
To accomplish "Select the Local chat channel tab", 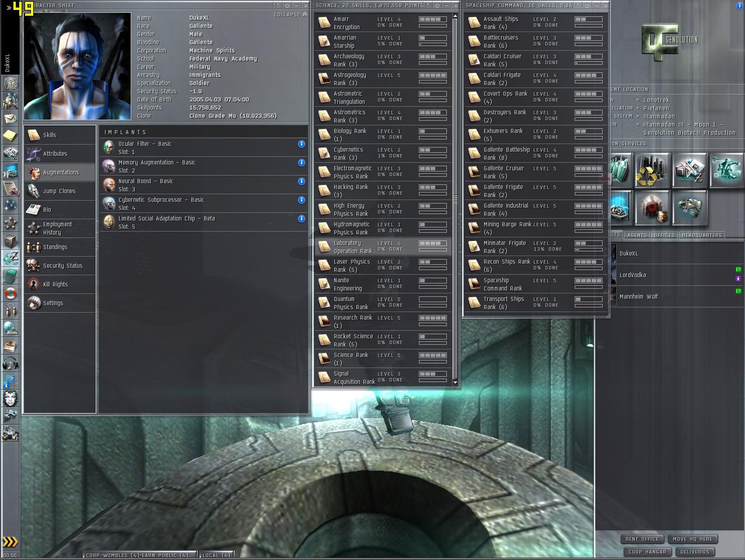I will coord(217,555).
